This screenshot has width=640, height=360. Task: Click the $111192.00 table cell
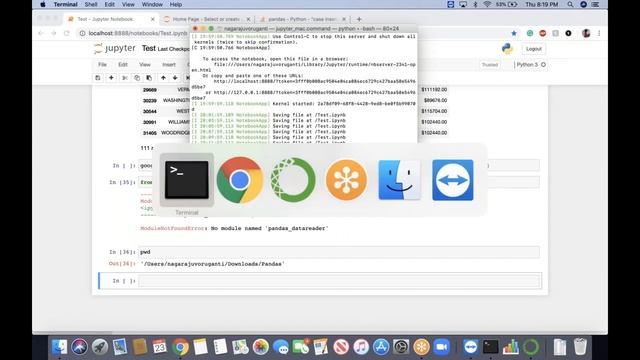tap(434, 89)
